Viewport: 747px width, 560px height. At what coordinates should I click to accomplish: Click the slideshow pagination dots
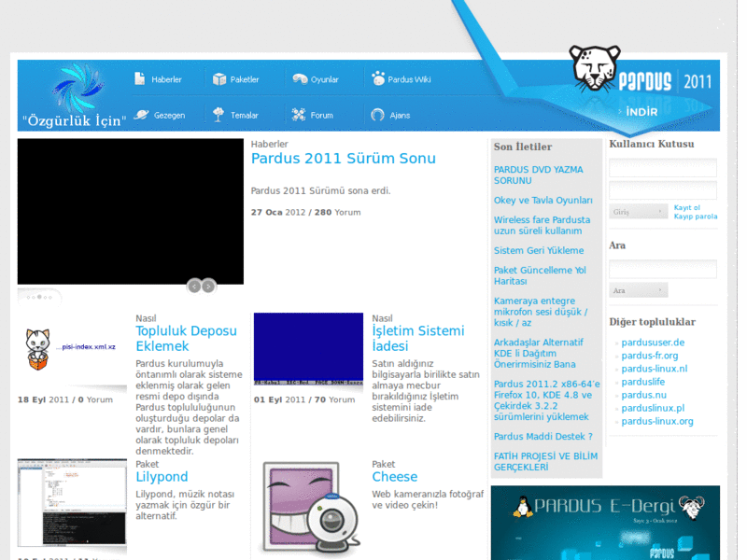click(x=39, y=297)
